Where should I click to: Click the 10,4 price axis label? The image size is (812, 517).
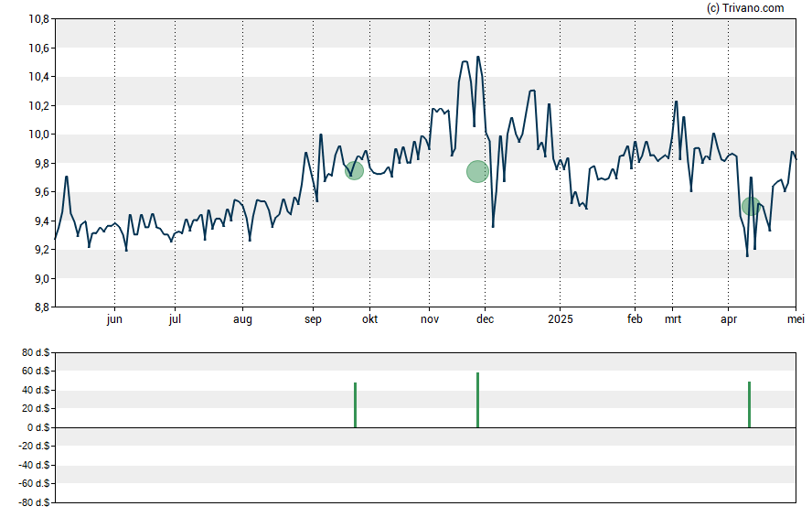pos(38,77)
